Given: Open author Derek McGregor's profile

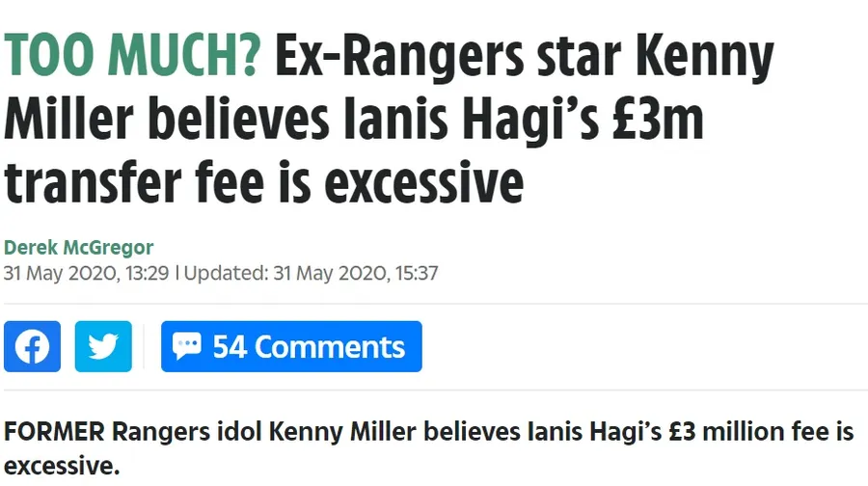Looking at the screenshot, I should pyautogui.click(x=78, y=247).
